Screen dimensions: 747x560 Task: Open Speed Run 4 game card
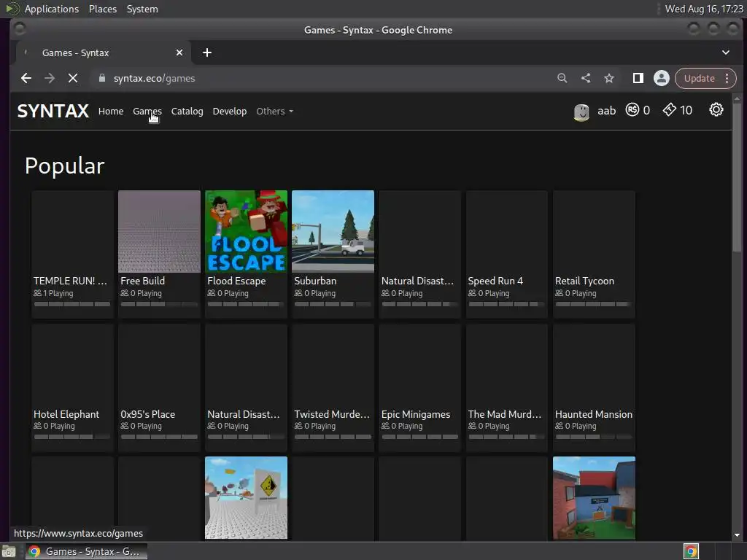click(507, 254)
